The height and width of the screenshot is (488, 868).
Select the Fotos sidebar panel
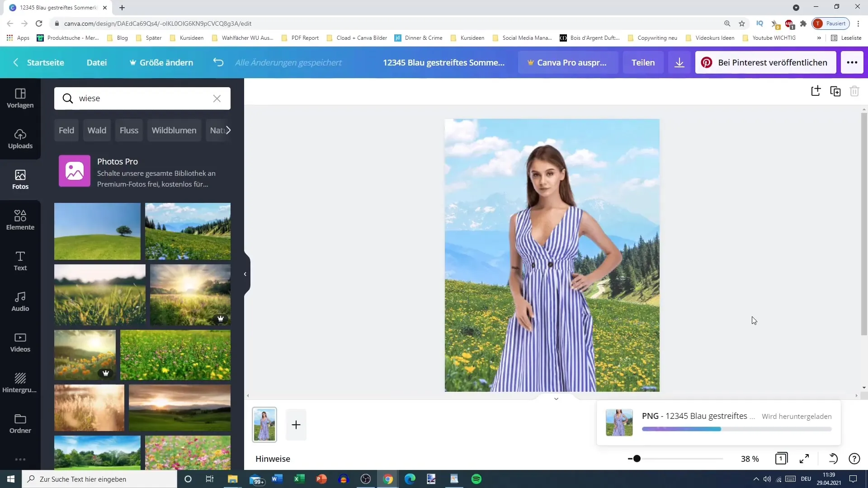coord(20,179)
